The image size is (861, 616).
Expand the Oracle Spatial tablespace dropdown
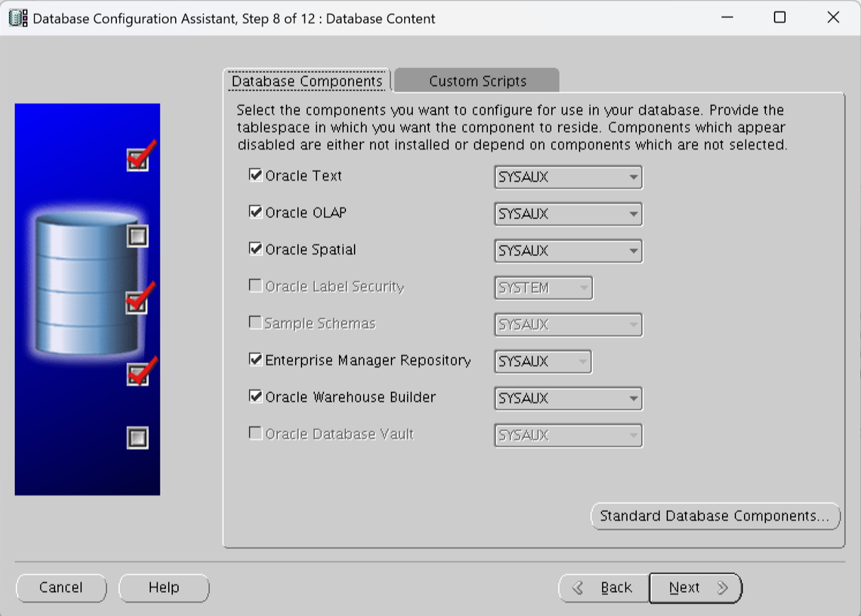(x=567, y=251)
